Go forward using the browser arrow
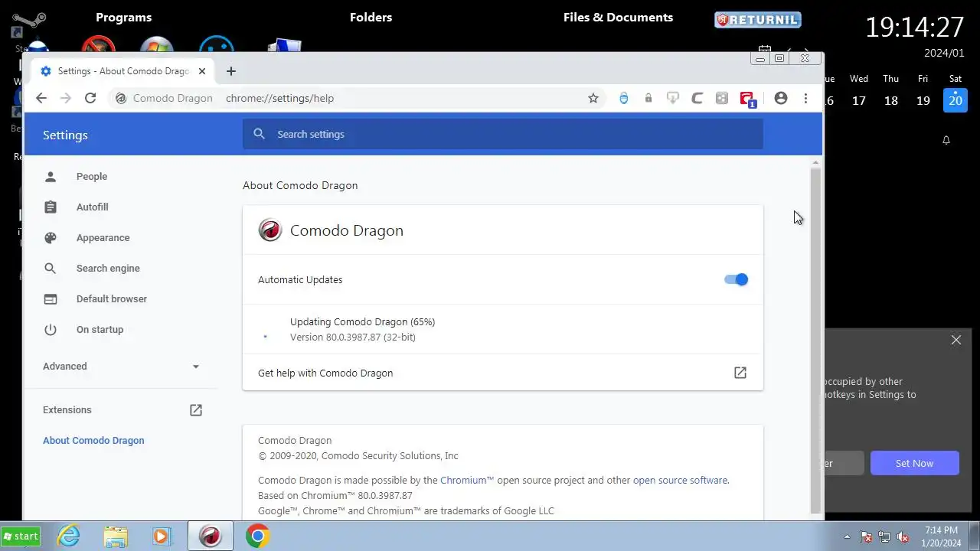The height and width of the screenshot is (551, 980). tap(66, 98)
